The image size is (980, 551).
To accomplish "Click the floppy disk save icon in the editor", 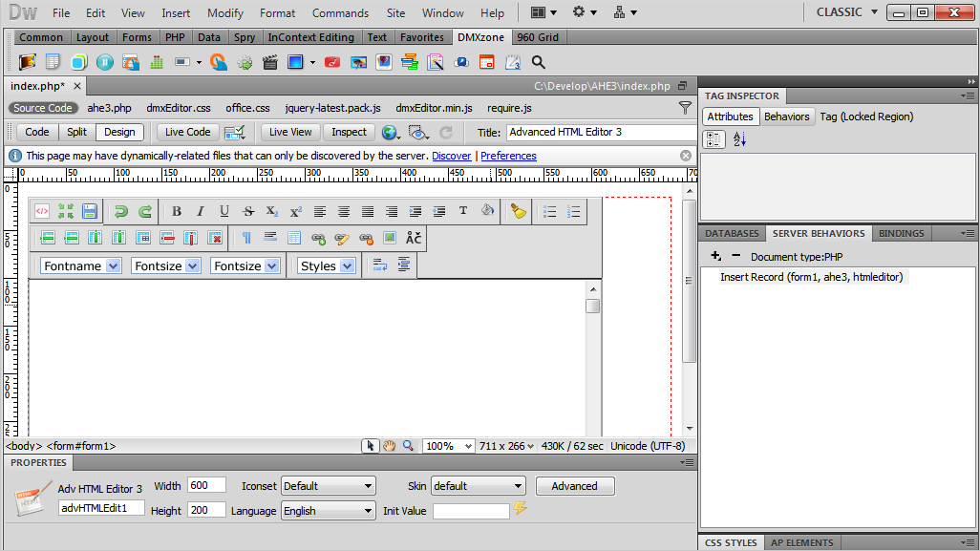I will click(x=90, y=212).
